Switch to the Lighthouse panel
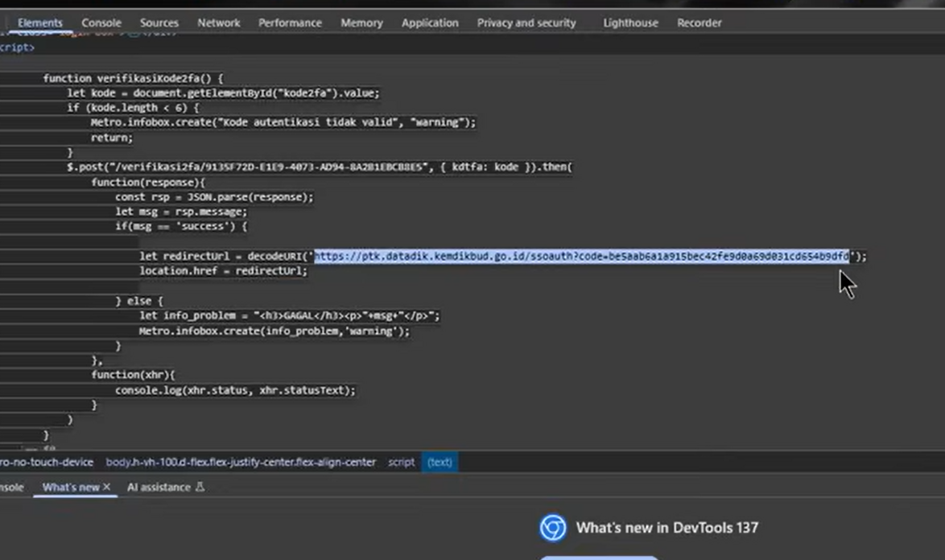Screen dimensions: 945x560 (x=630, y=23)
